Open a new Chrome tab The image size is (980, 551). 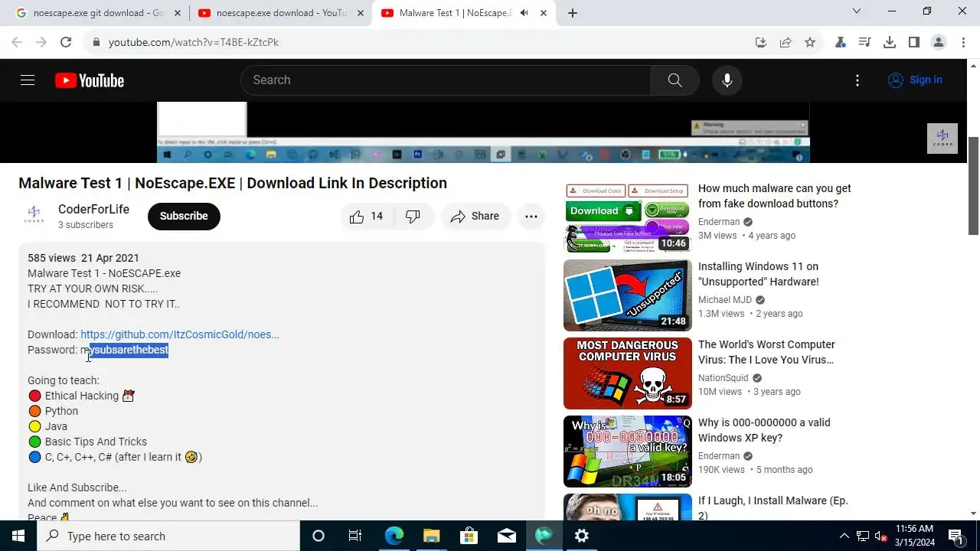coord(573,13)
